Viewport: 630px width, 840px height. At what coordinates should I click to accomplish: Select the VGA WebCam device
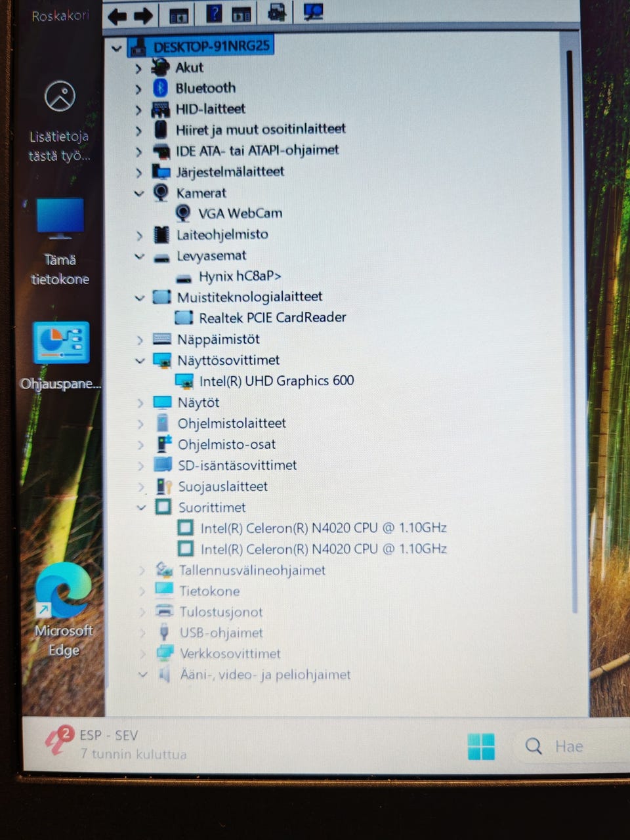pyautogui.click(x=240, y=213)
